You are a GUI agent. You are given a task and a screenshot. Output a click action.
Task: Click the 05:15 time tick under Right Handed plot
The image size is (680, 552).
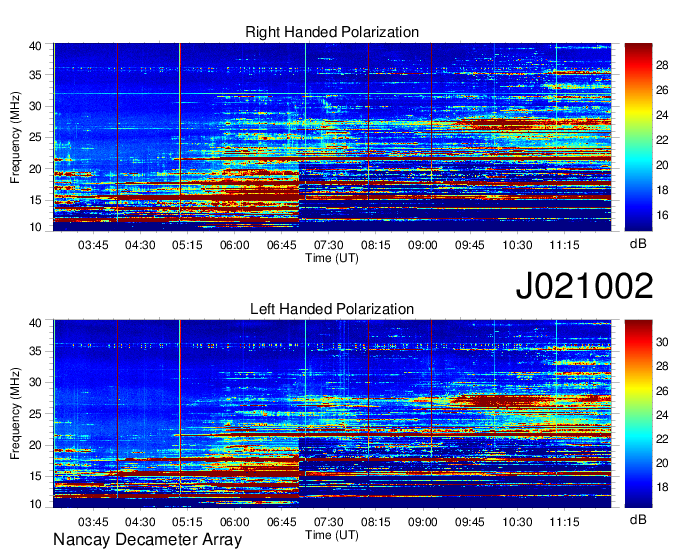(x=187, y=245)
